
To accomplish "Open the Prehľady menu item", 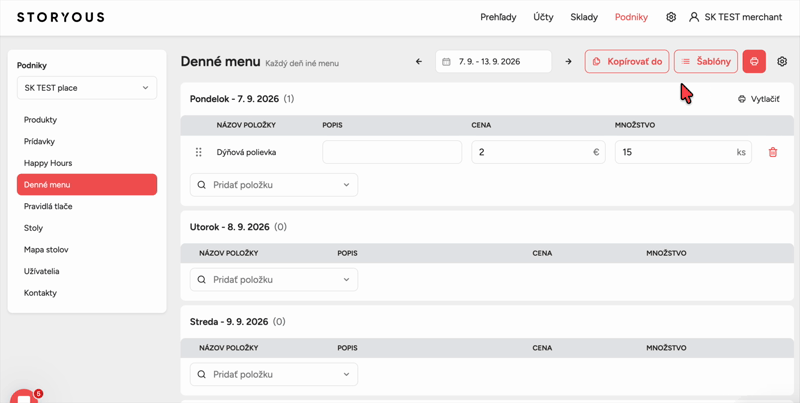I will tap(498, 17).
